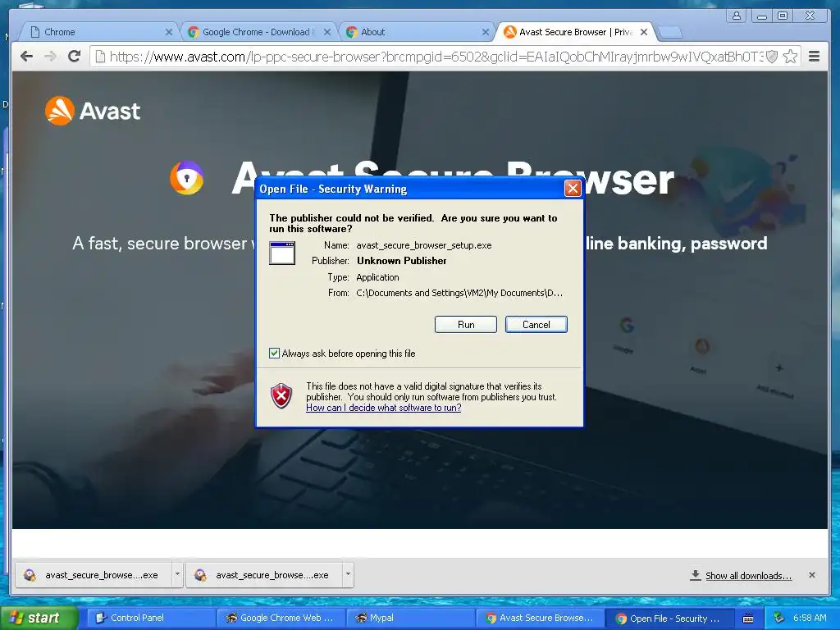This screenshot has width=840, height=630.
Task: Click the page icon beside the URL
Action: pyautogui.click(x=100, y=57)
